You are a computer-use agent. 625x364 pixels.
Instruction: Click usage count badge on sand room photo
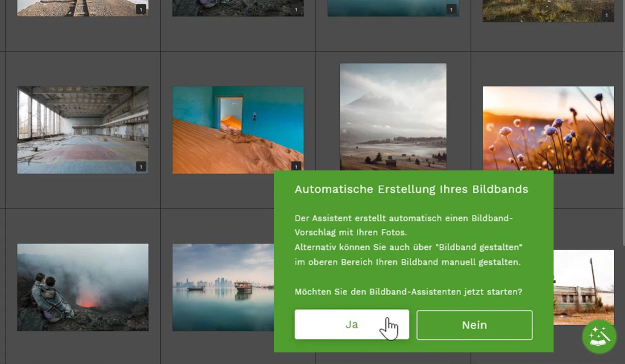point(296,167)
